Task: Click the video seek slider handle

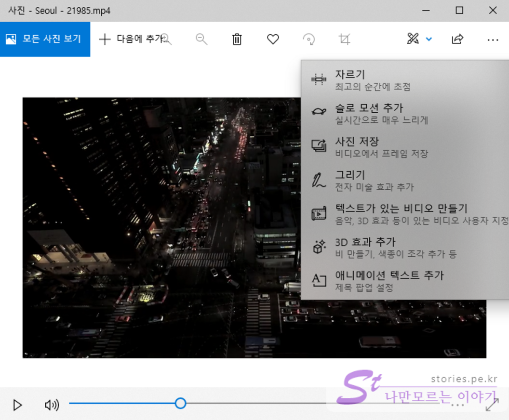Action: [x=180, y=403]
